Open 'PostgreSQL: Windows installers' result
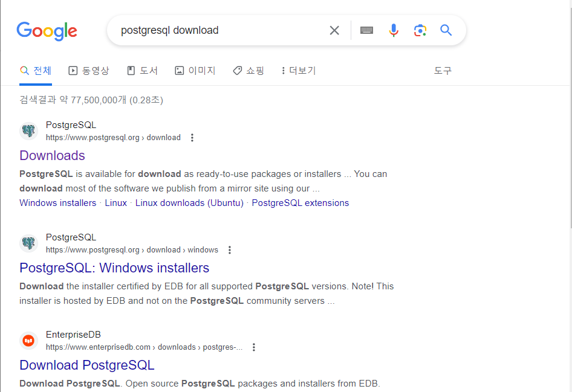 coord(114,268)
